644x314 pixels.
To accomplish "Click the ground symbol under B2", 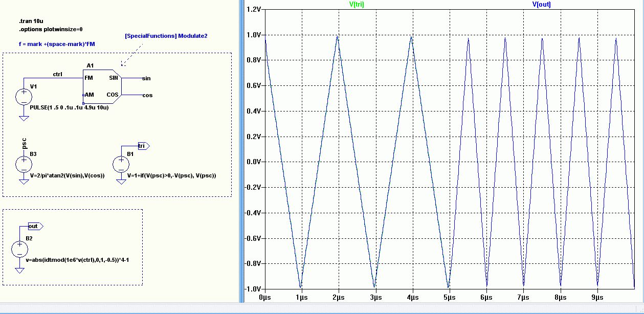I will coord(19,270).
